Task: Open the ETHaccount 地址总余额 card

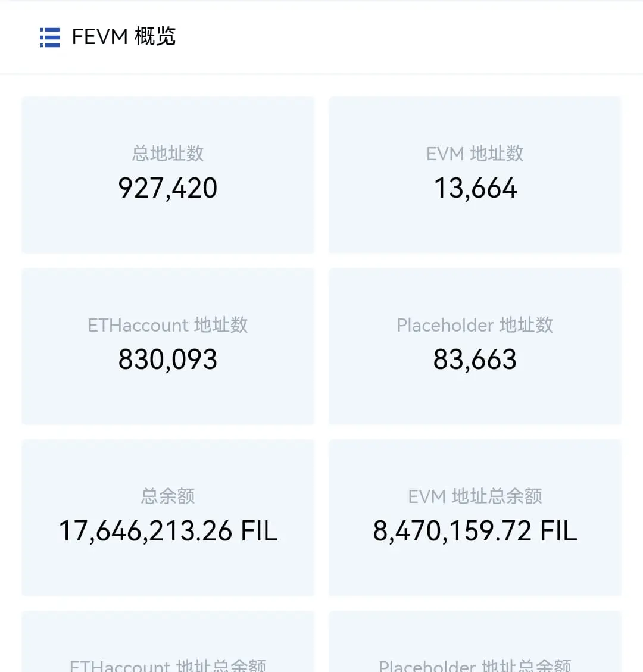Action: point(168,642)
